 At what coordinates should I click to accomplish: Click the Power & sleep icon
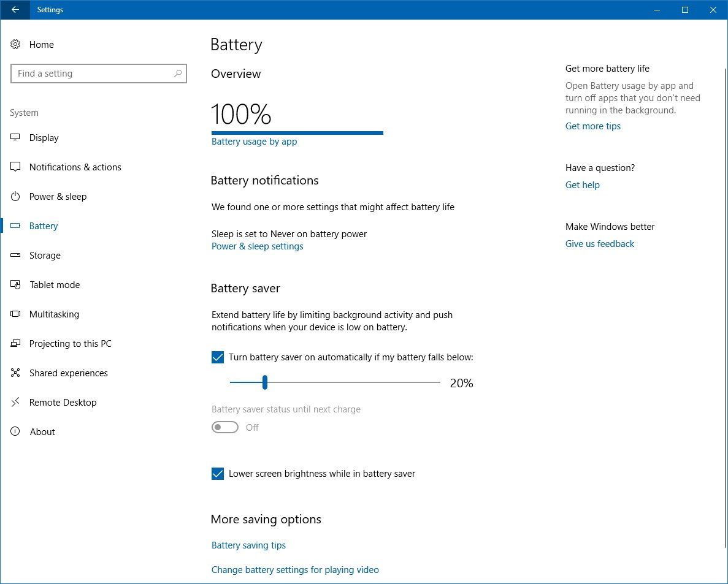(15, 196)
